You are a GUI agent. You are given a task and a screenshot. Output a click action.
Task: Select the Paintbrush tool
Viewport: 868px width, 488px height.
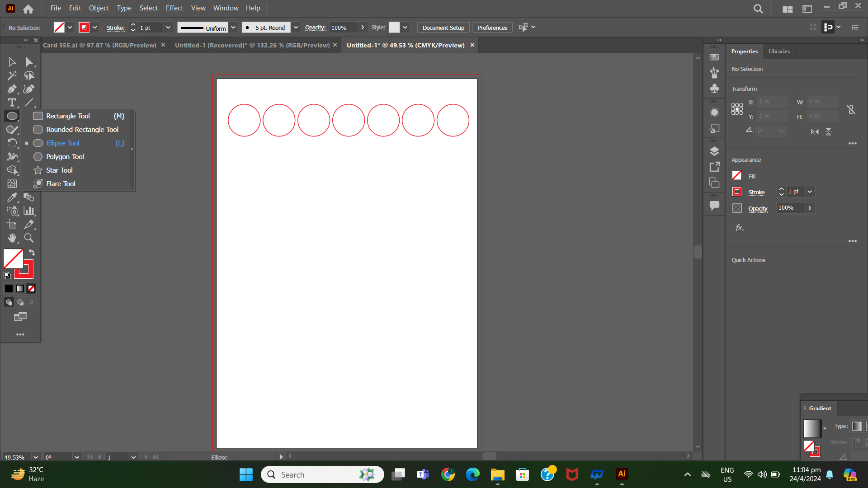12,130
